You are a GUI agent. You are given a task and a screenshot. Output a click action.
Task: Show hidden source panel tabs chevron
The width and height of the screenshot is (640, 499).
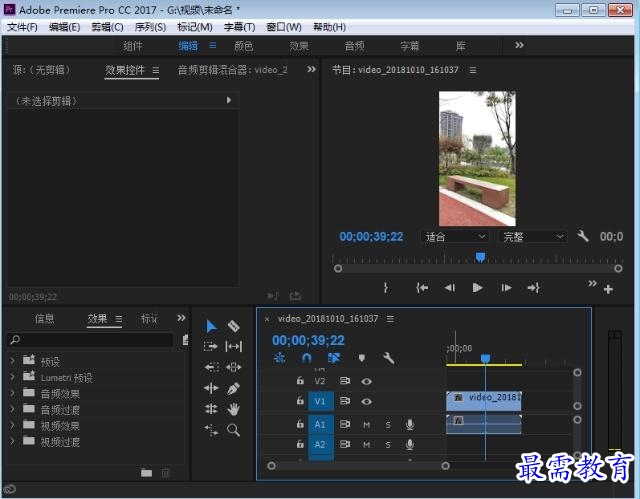tap(311, 69)
